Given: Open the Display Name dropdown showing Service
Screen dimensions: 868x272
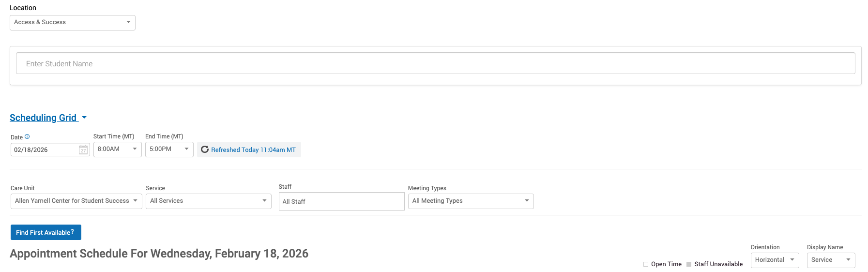Looking at the screenshot, I should (831, 260).
